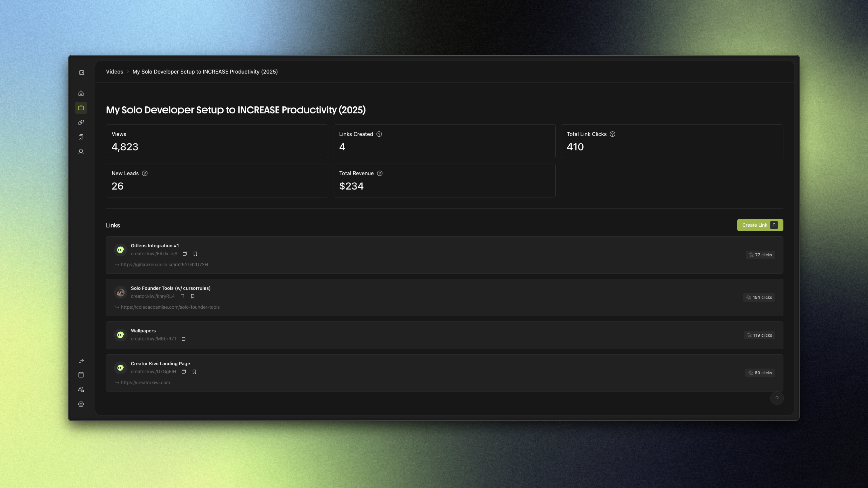Click the creator.kiwi/khryRL4 short URL
Viewport: 868px width, 488px height.
coord(153,296)
